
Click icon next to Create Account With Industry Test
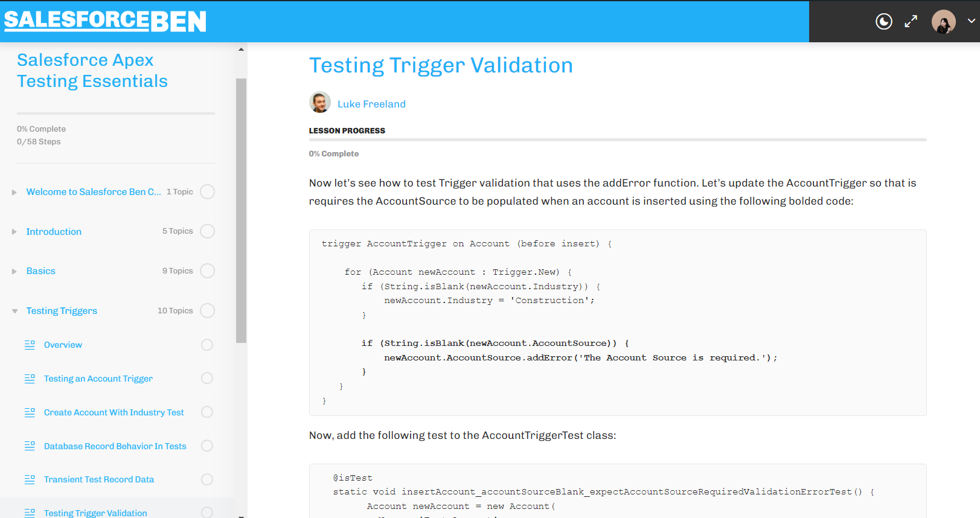(30, 412)
